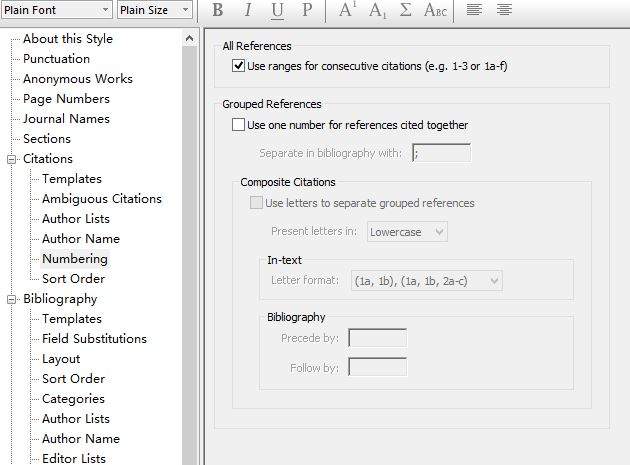Toggle Italic formatting icon
This screenshot has width=630, height=465.
(x=248, y=11)
